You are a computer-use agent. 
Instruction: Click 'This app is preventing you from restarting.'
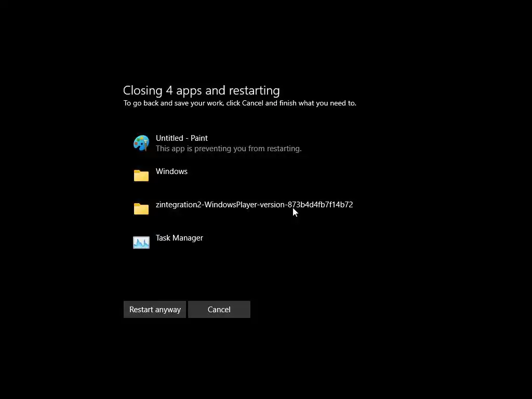click(229, 149)
